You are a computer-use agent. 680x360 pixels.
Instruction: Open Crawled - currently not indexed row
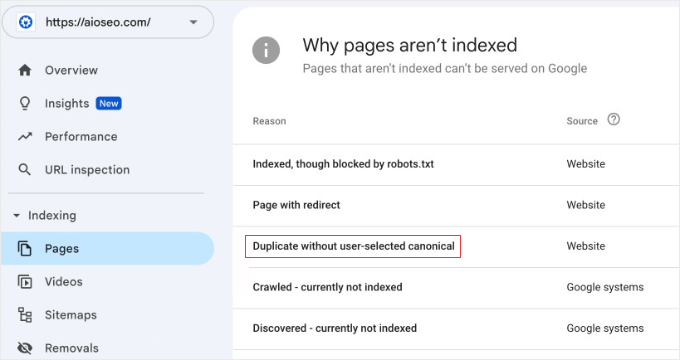click(x=456, y=288)
